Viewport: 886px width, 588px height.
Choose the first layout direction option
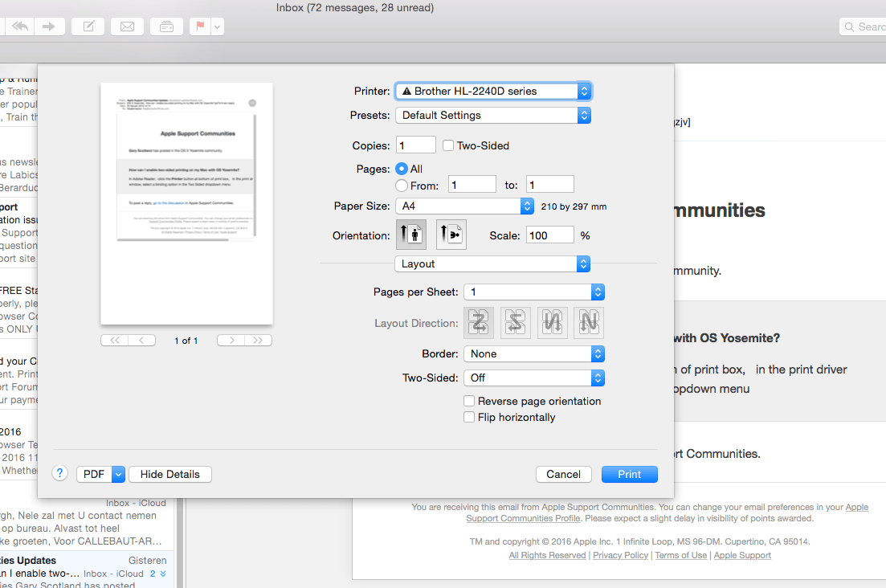pyautogui.click(x=479, y=322)
